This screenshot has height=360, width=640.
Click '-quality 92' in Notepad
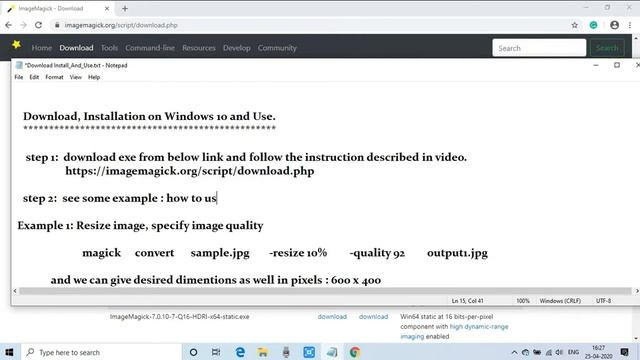coord(377,253)
